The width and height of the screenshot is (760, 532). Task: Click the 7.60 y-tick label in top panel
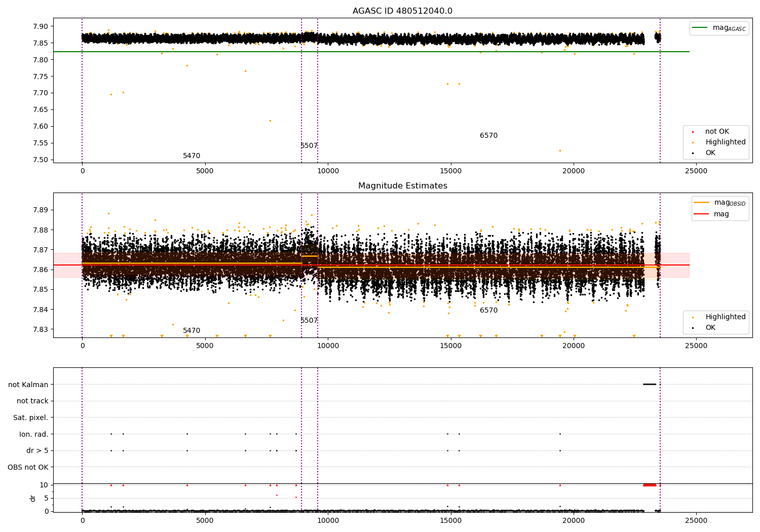41,127
